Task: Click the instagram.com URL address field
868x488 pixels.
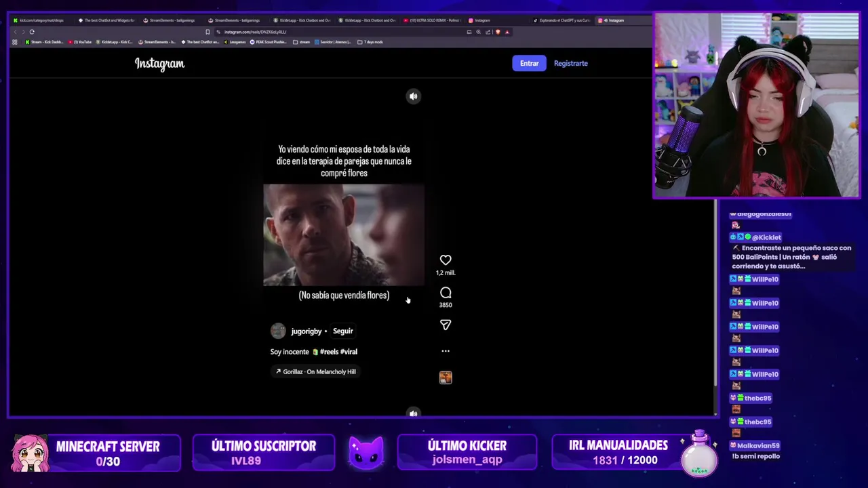Action: 339,32
